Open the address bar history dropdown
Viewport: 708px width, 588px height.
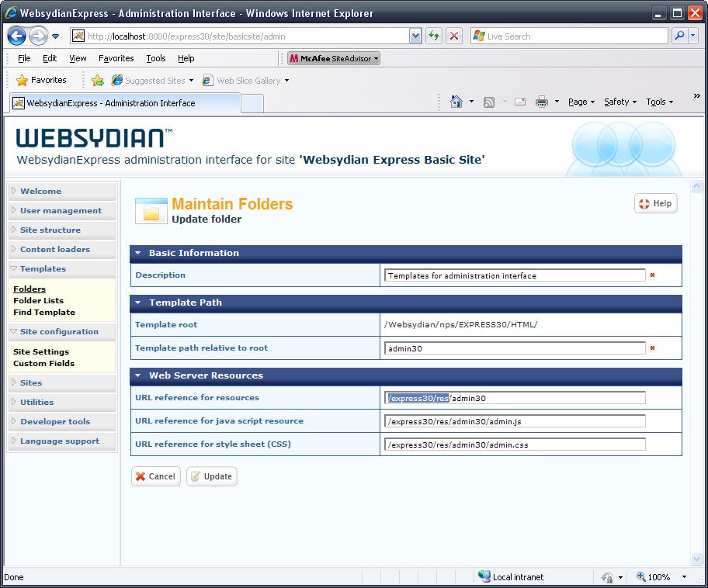[415, 36]
